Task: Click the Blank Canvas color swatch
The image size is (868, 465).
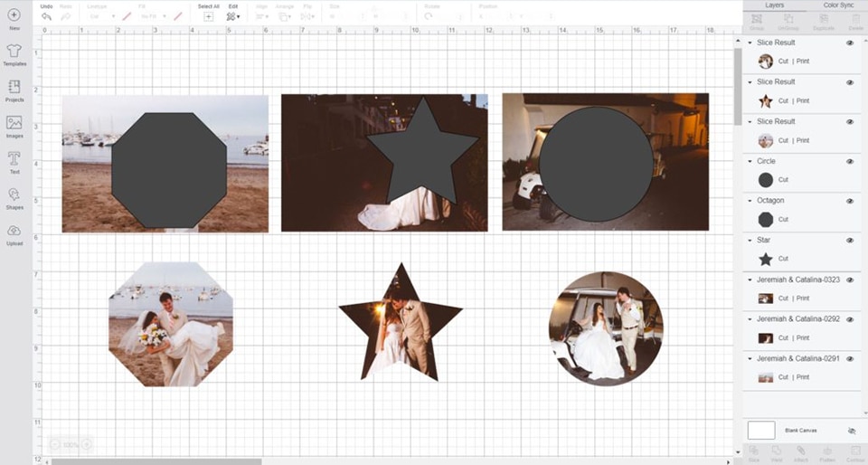Action: (x=761, y=430)
